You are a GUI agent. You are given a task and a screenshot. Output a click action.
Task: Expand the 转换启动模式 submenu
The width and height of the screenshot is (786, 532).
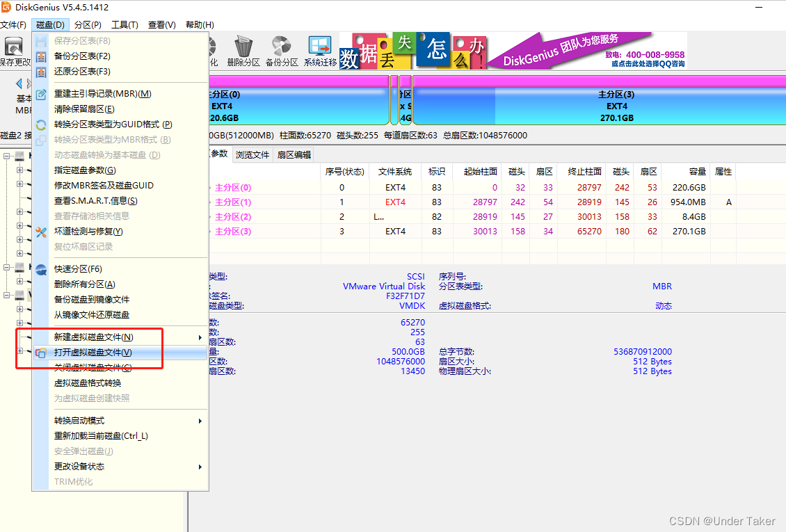[200, 421]
